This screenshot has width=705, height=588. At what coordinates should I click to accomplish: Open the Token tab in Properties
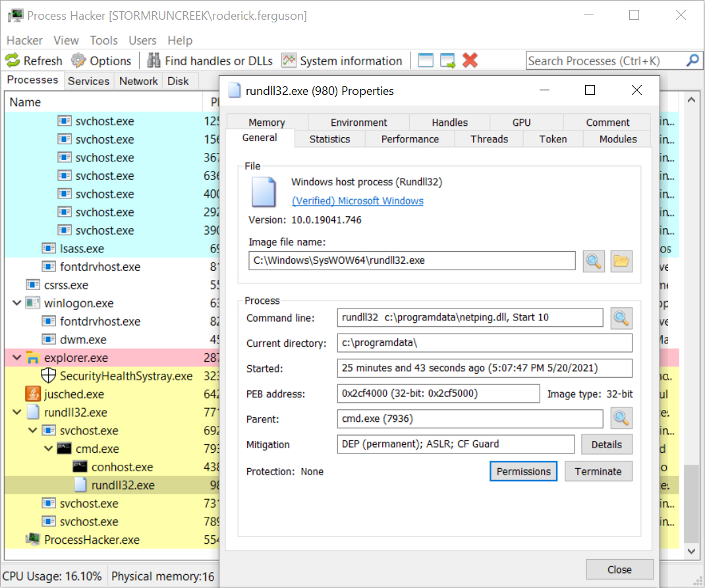point(553,139)
